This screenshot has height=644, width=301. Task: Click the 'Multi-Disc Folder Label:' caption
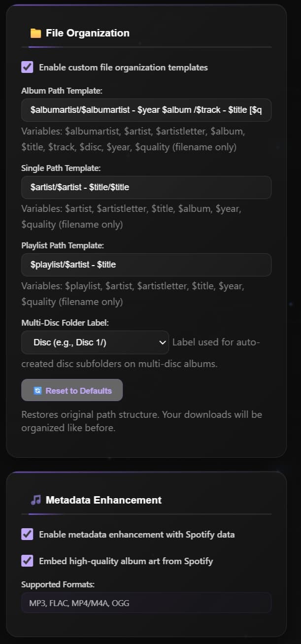click(65, 323)
